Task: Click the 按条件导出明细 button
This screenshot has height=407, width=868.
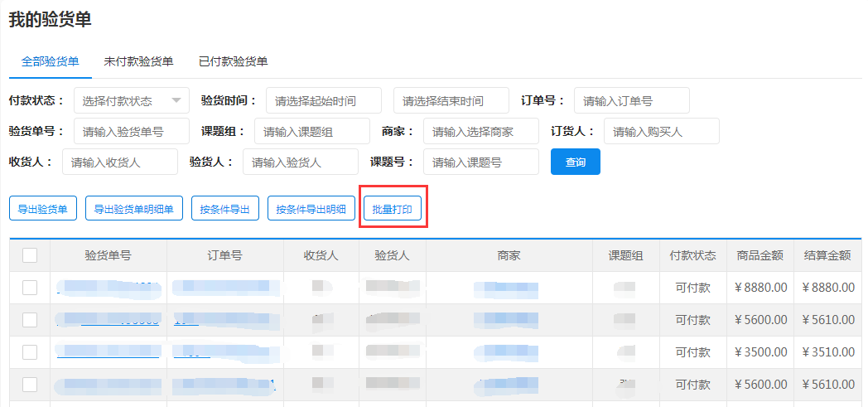Action: pos(311,209)
